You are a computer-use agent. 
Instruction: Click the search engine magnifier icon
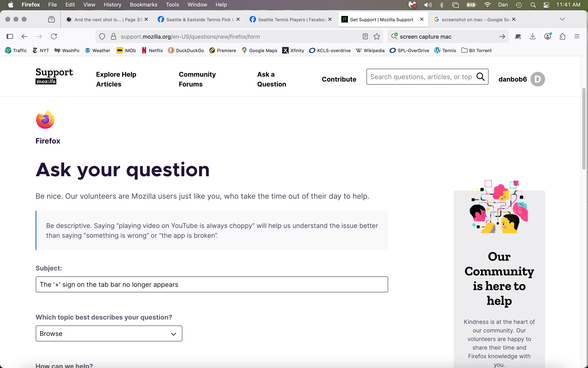394,36
